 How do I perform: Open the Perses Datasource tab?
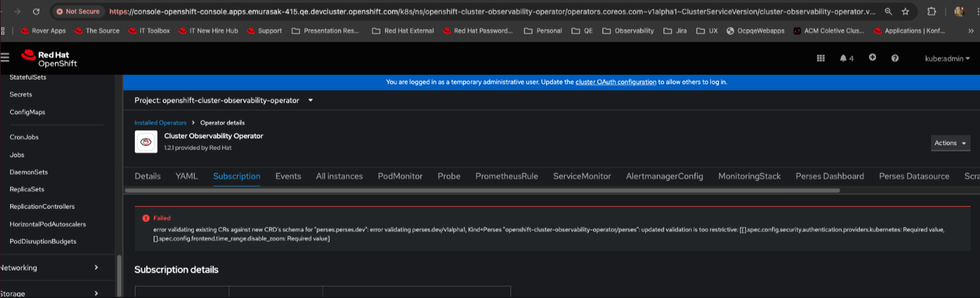point(914,176)
